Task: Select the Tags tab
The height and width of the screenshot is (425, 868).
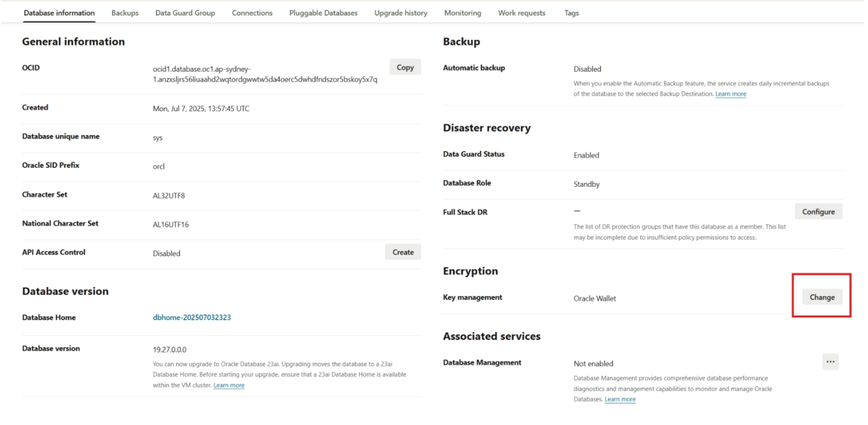Action: pyautogui.click(x=571, y=13)
